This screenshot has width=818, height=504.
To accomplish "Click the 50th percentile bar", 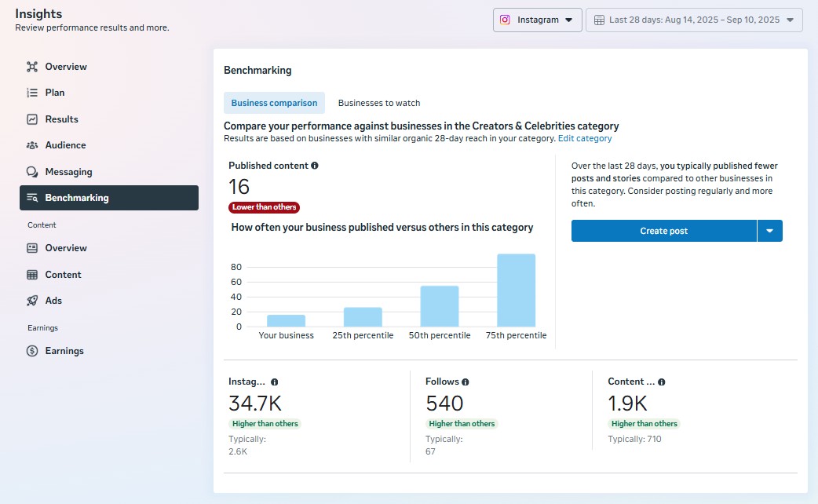I will click(440, 306).
